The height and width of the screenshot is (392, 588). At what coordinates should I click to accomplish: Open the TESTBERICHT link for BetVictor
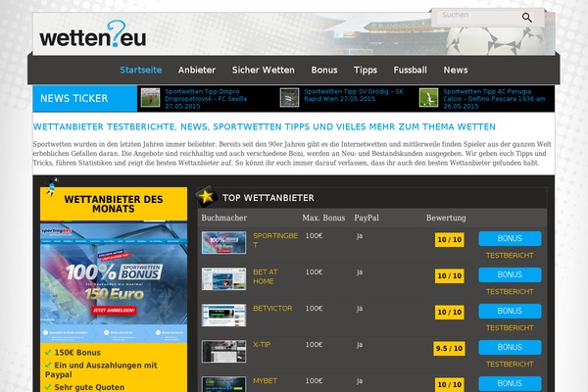510,328
